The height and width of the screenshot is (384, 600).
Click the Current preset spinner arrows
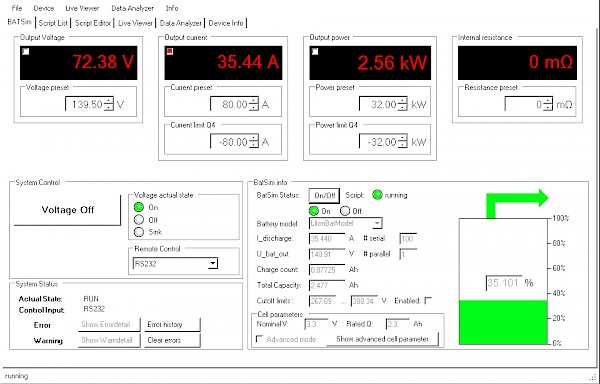coord(254,104)
